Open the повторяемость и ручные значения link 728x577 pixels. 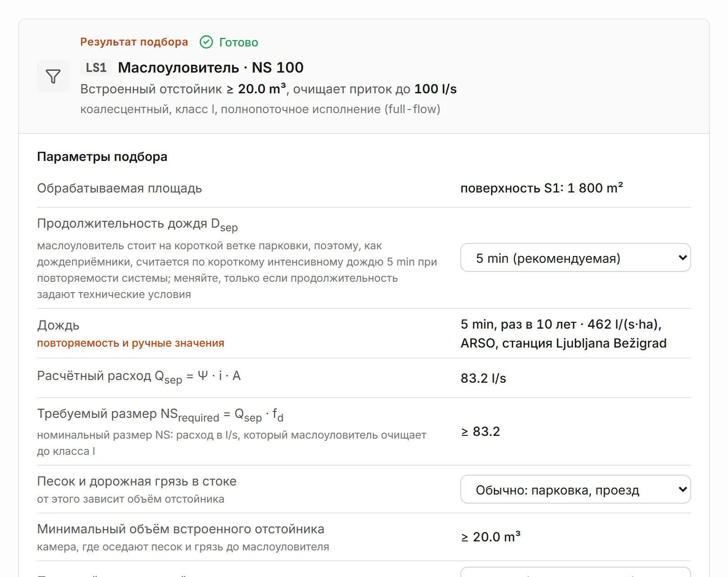(131, 343)
